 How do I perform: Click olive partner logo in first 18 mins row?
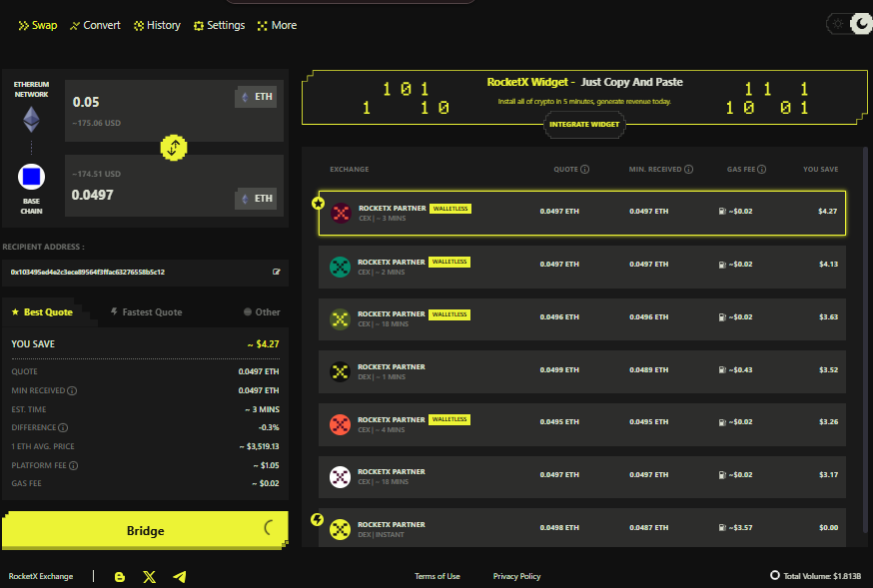pyautogui.click(x=340, y=319)
